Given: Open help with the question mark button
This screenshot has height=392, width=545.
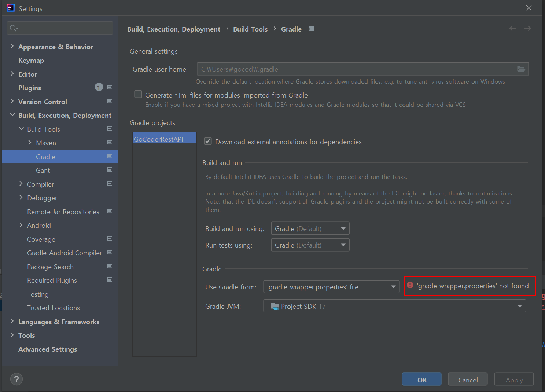Looking at the screenshot, I should (16, 379).
